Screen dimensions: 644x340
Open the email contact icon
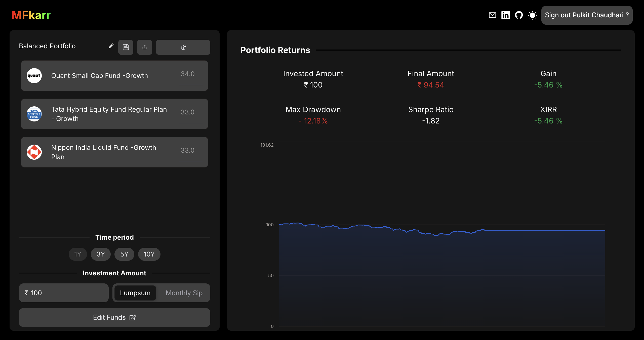coord(492,15)
